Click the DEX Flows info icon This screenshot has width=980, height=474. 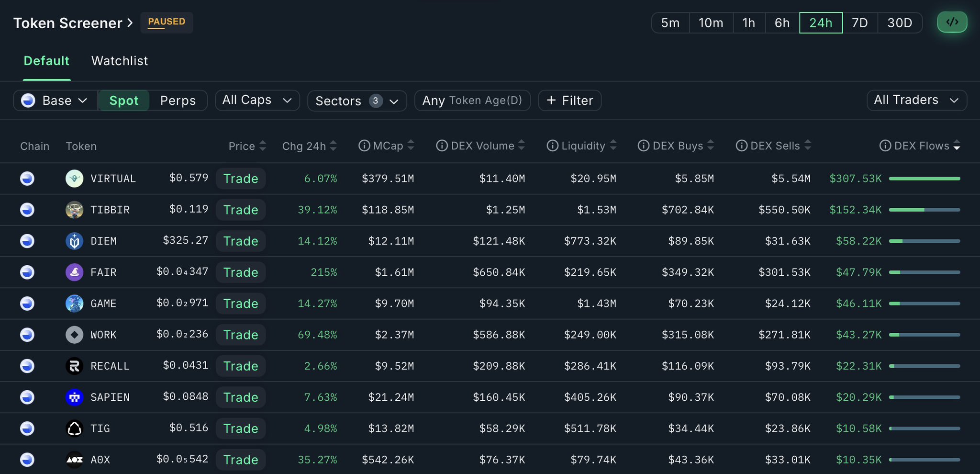coord(885,146)
